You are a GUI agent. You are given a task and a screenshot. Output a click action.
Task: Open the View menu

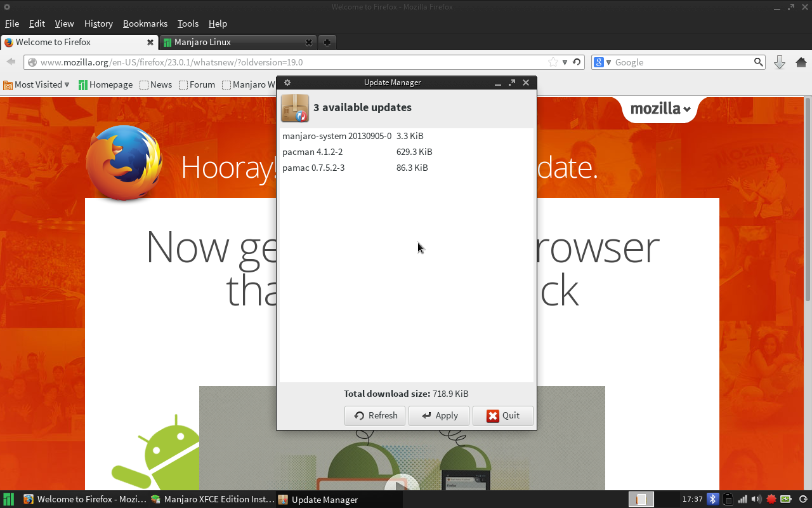64,23
